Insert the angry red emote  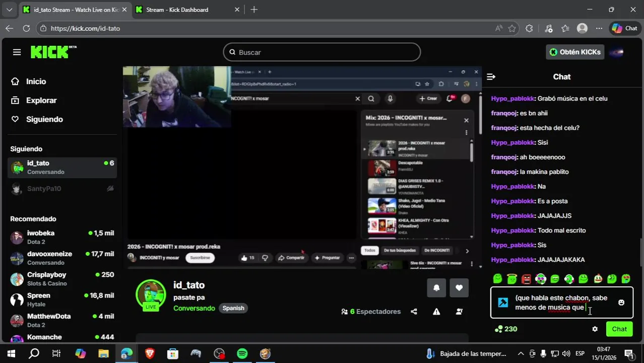[x=526, y=278]
